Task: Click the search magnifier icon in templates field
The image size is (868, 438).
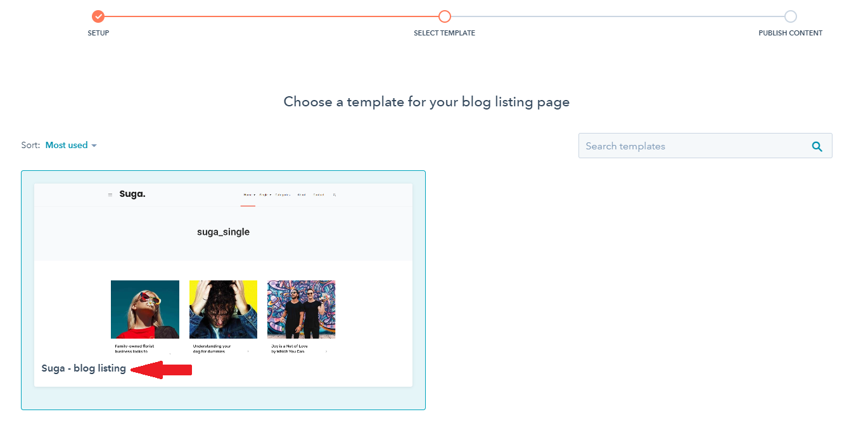Action: pos(817,146)
